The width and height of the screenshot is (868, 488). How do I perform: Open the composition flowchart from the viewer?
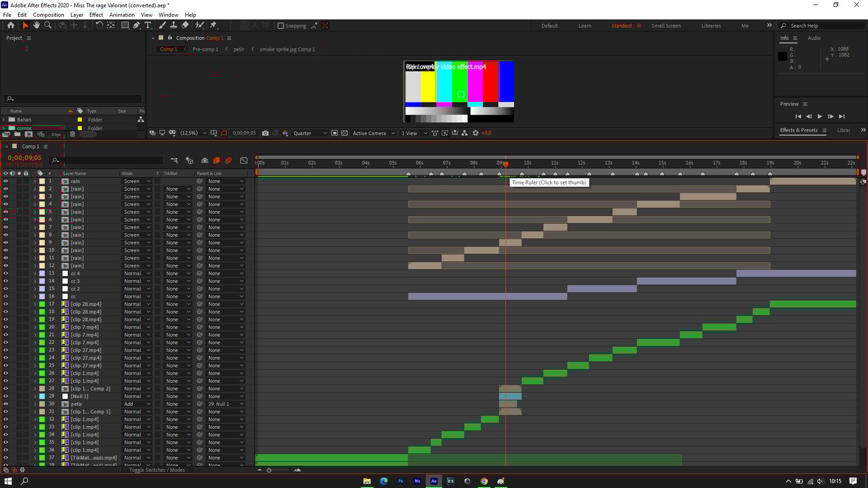click(465, 133)
